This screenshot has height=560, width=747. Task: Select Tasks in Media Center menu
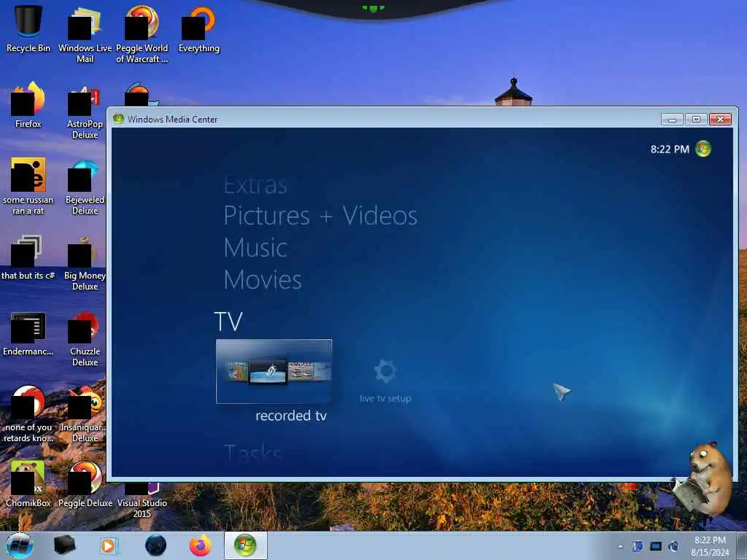tap(253, 452)
